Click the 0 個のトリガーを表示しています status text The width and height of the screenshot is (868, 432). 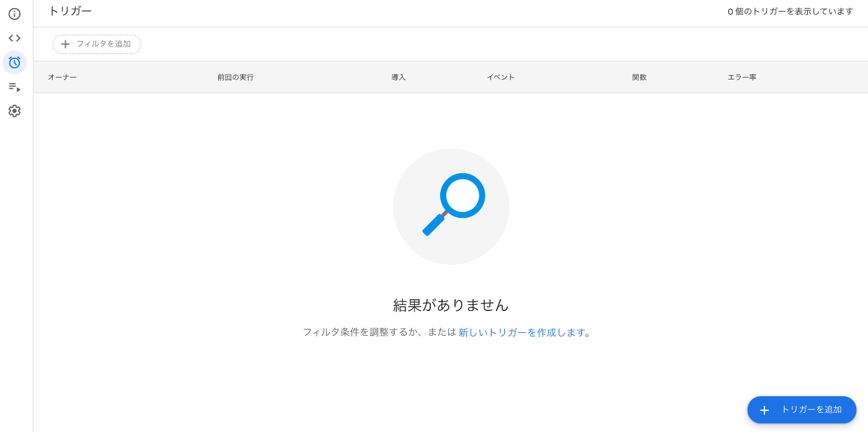790,11
